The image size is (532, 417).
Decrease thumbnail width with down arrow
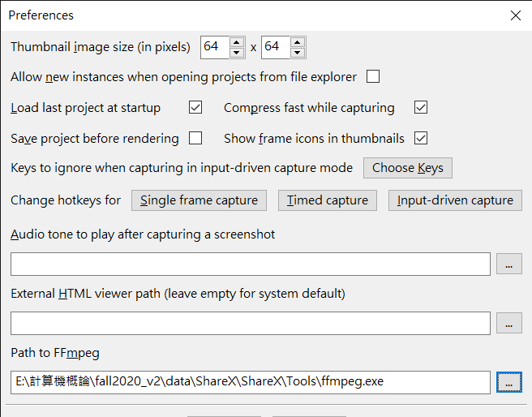(x=237, y=53)
